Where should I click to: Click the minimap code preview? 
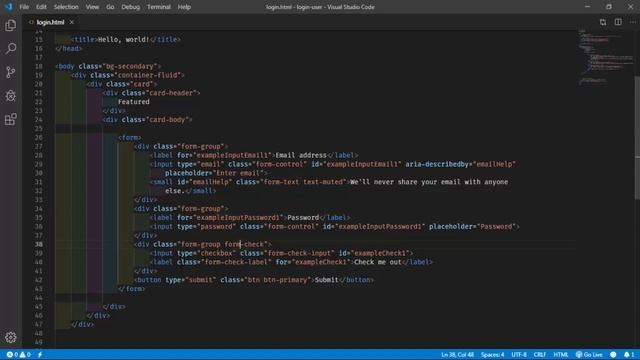606,57
